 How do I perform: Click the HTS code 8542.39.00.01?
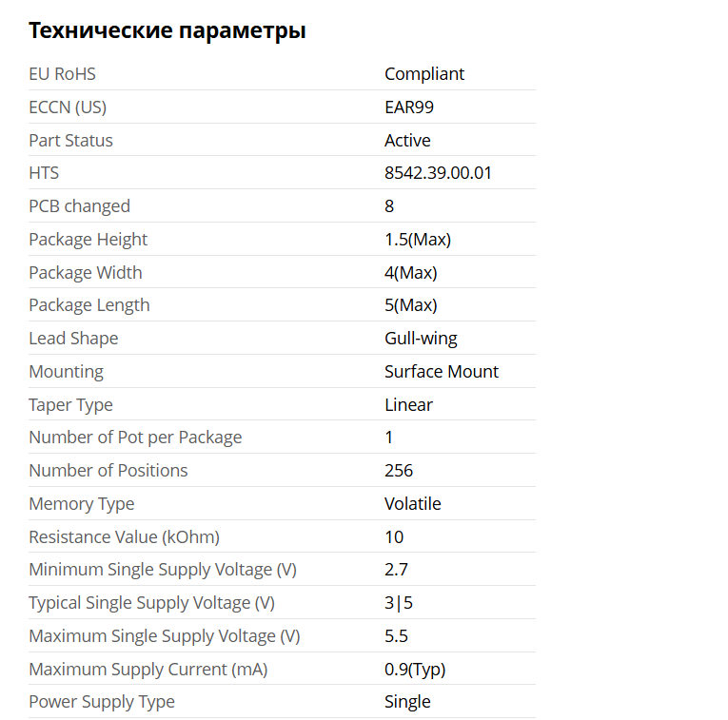[438, 173]
